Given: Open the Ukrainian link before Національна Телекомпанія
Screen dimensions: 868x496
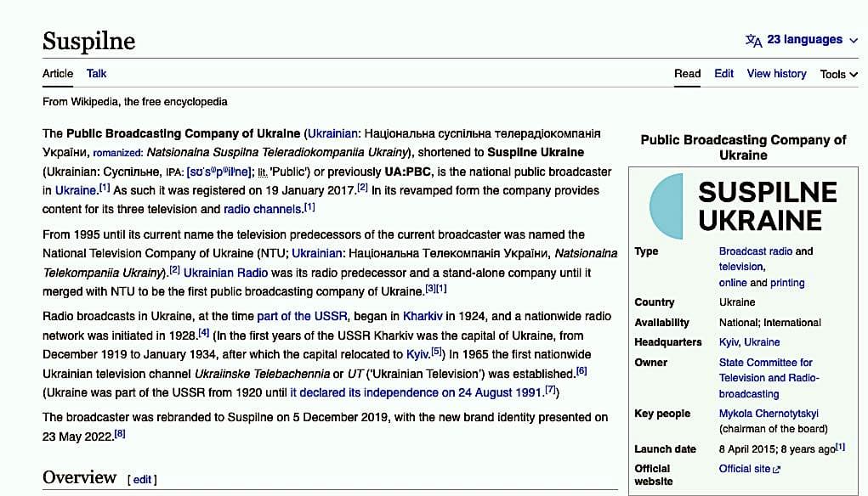Looking at the screenshot, I should coord(316,253).
